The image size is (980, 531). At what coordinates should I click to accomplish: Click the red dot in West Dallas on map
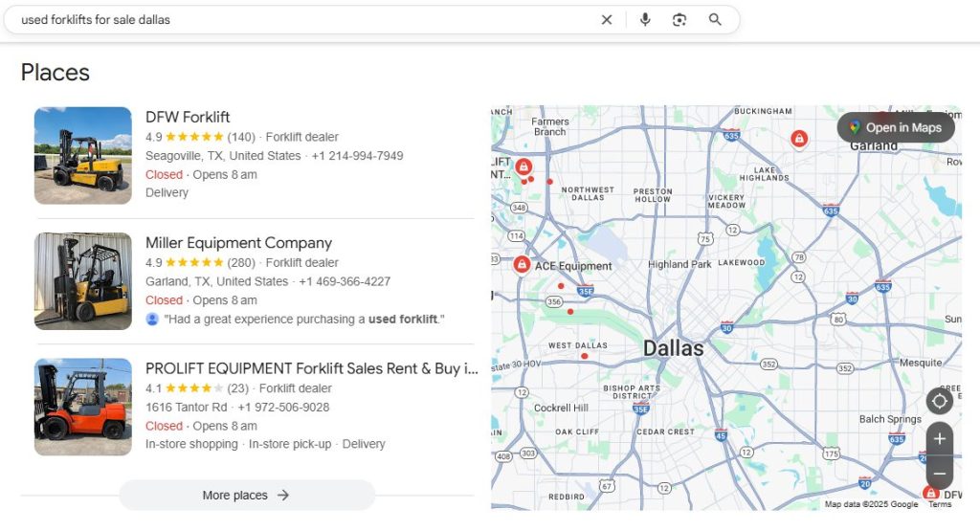(584, 356)
